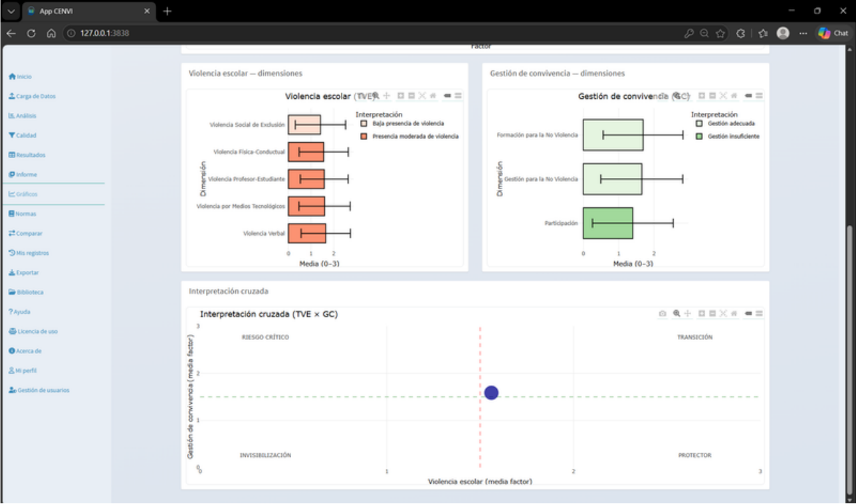The image size is (858, 504).
Task: Reset axes home icon in Interpretación cruzada chart
Action: [x=734, y=313]
